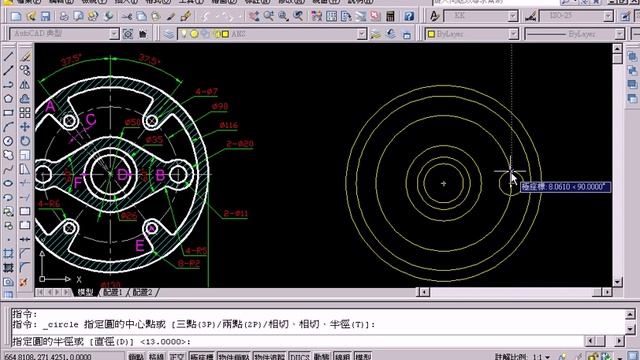640x360 pixels.
Task: Open the annotation scale 1:1 dropdown
Action: tap(547, 357)
